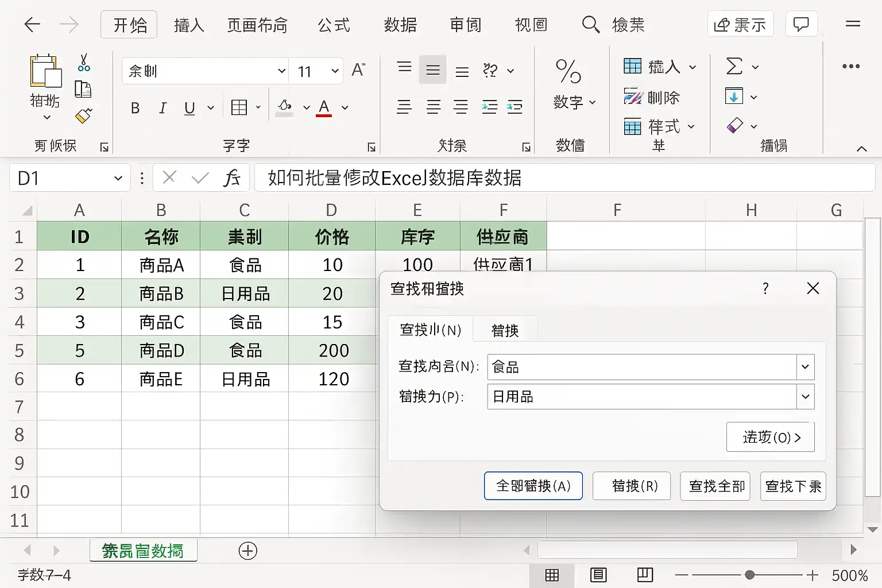
Task: Expand the font size 11 dropdown
Action: pos(335,71)
